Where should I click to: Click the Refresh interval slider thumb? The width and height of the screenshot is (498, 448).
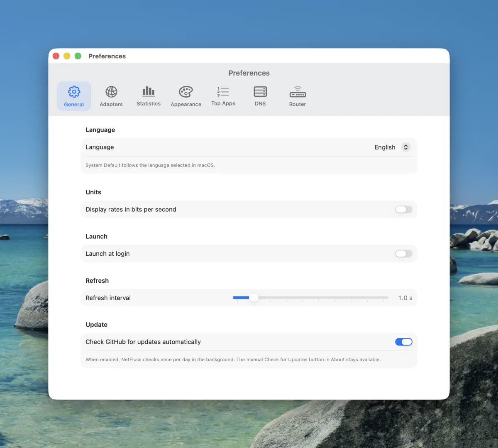click(x=254, y=298)
